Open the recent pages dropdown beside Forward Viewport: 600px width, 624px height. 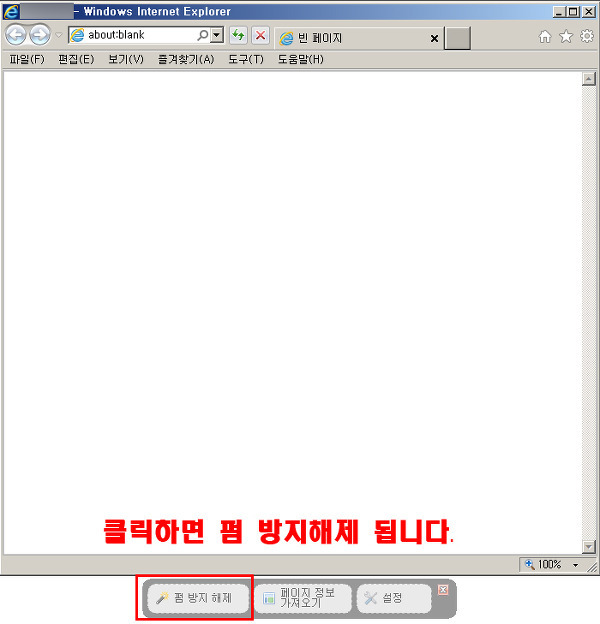[x=59, y=35]
